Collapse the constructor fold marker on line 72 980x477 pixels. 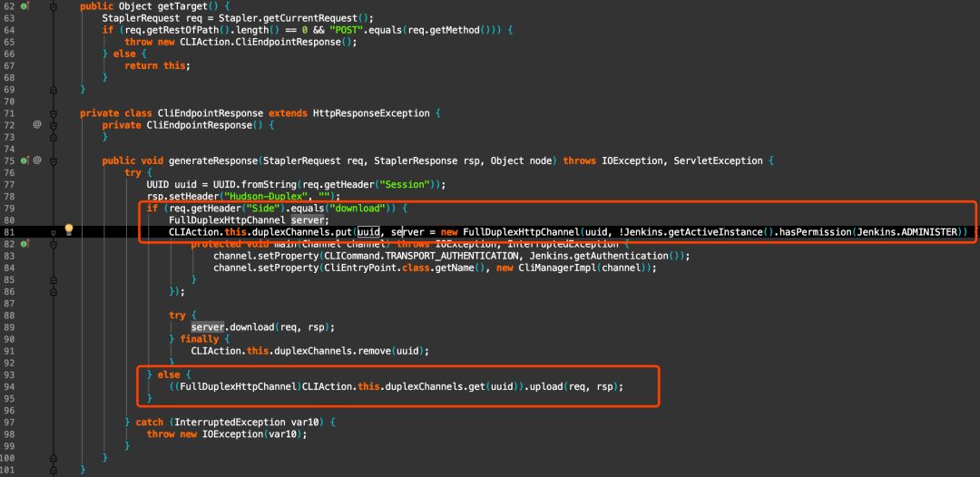click(x=54, y=125)
